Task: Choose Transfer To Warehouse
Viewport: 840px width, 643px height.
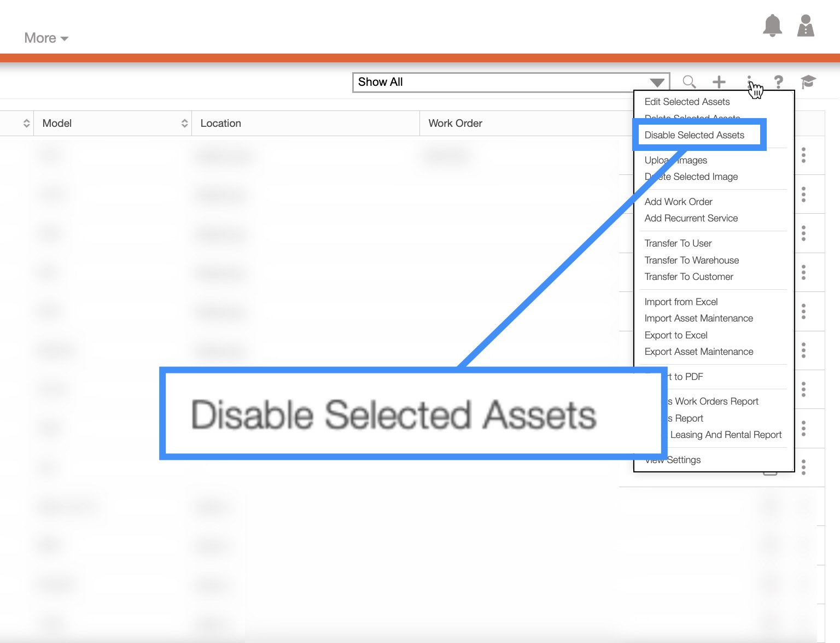Action: pyautogui.click(x=691, y=260)
